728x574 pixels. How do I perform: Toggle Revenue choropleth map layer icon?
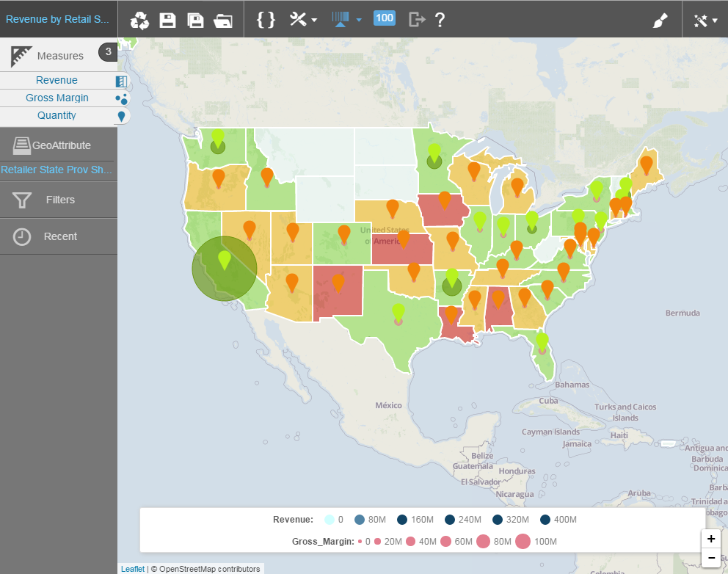click(x=121, y=81)
